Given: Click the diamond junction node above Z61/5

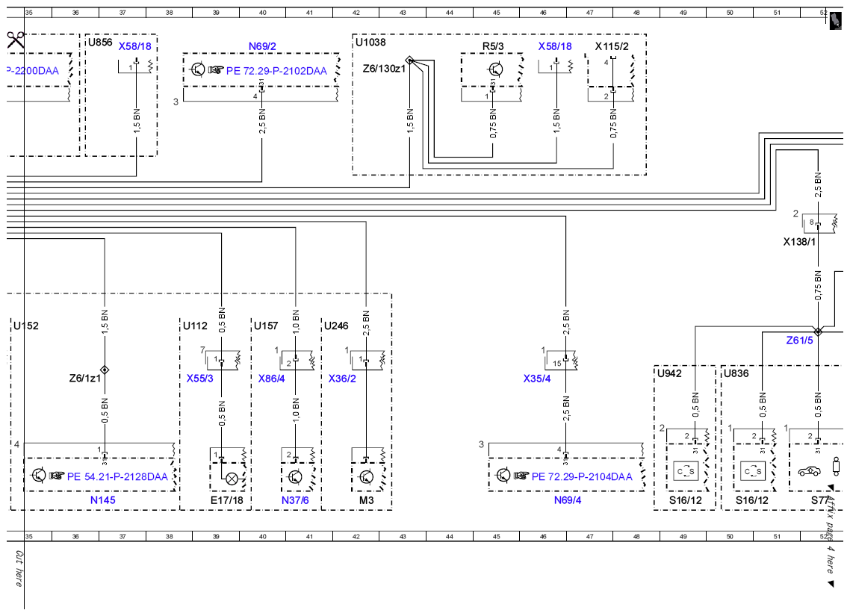Looking at the screenshot, I should point(818,331).
